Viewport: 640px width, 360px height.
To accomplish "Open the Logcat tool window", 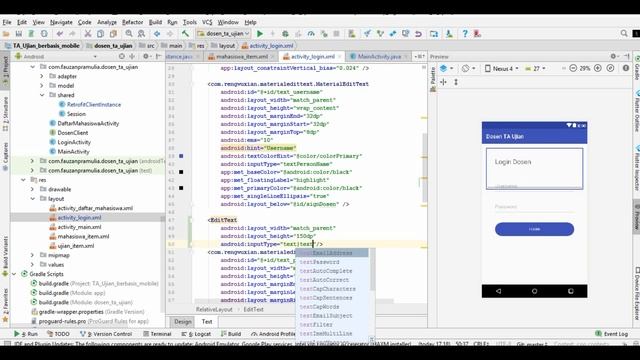I will (196, 334).
